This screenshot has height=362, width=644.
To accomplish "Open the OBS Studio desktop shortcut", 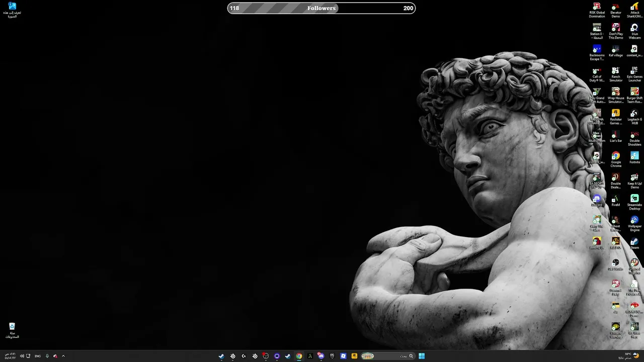I will (x=616, y=265).
